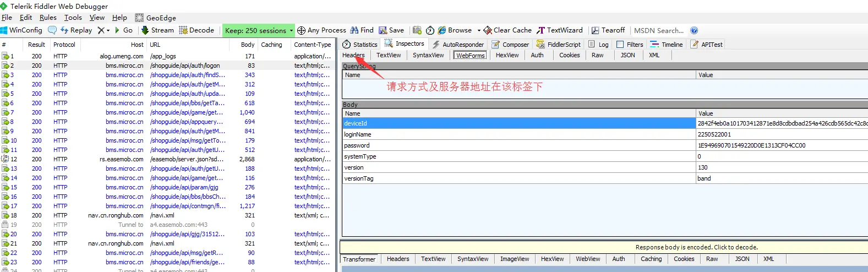Select request SyntaxView tab

428,55
